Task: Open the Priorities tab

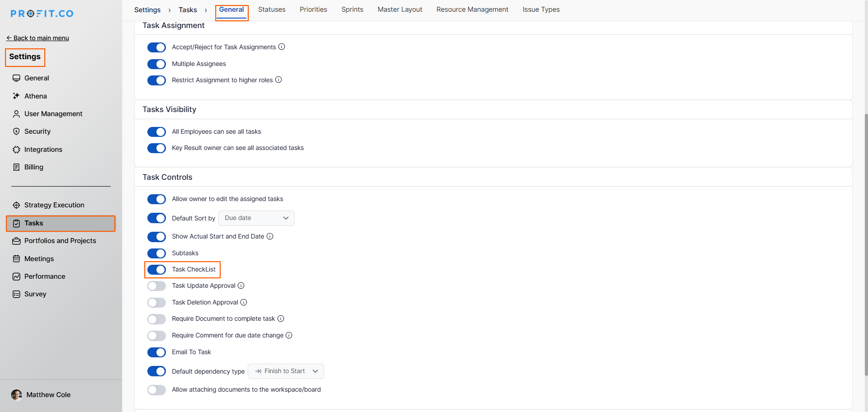Action: pos(313,9)
